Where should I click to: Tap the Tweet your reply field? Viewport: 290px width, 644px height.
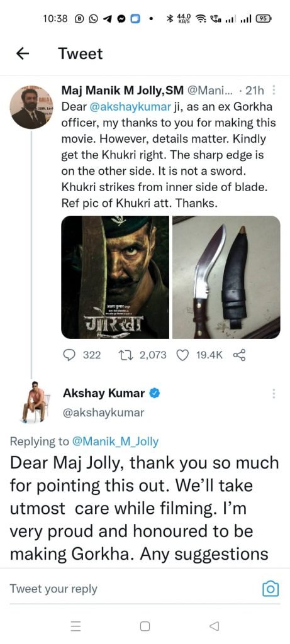coord(132,589)
